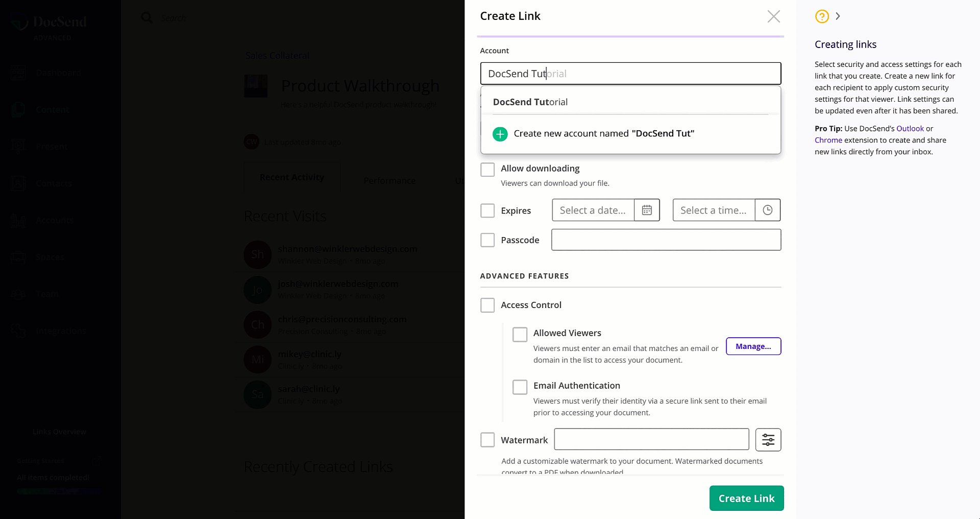Click the Spaces sidebar icon
The image size is (980, 519).
click(x=18, y=257)
